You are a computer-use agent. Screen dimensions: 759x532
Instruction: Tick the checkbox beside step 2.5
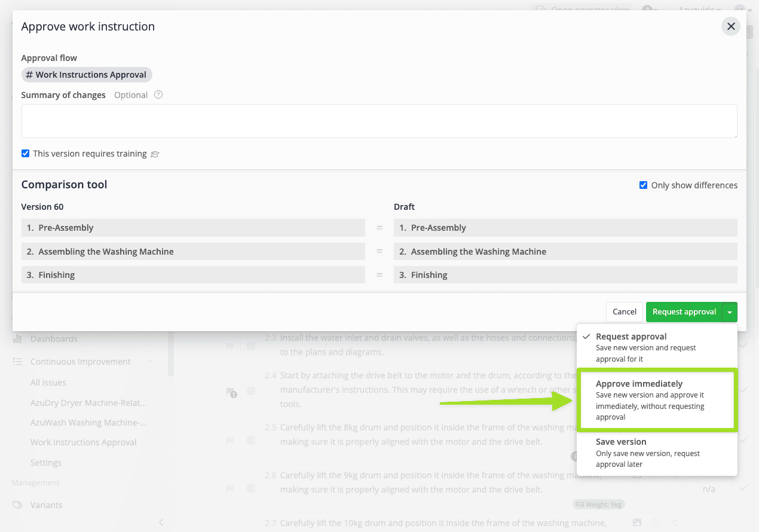pos(251,441)
